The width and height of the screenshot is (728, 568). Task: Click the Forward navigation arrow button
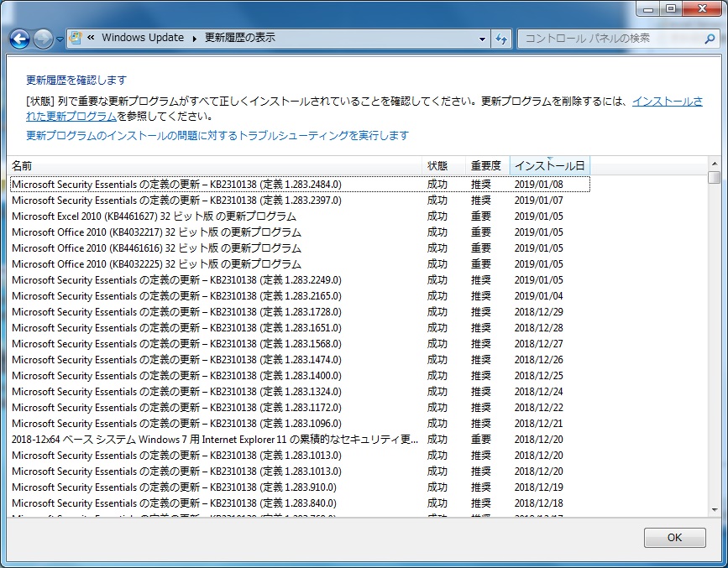tap(43, 39)
